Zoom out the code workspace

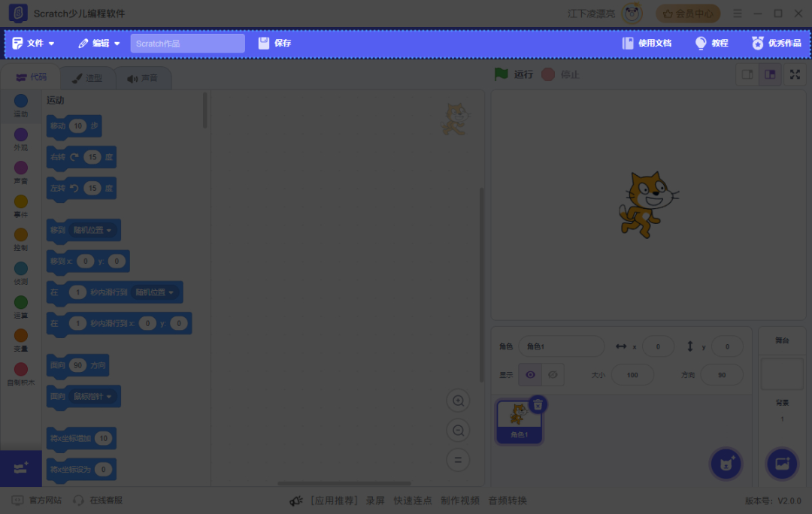click(459, 430)
